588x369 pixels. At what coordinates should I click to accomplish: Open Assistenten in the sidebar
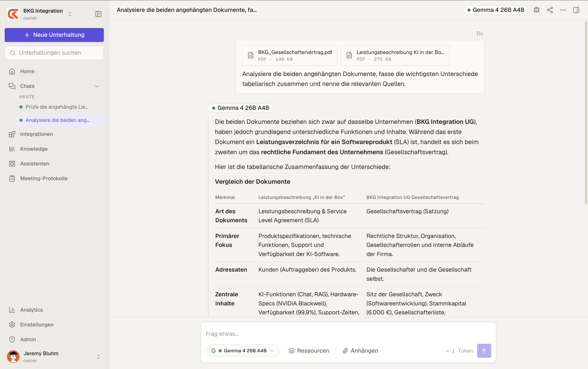click(54, 164)
